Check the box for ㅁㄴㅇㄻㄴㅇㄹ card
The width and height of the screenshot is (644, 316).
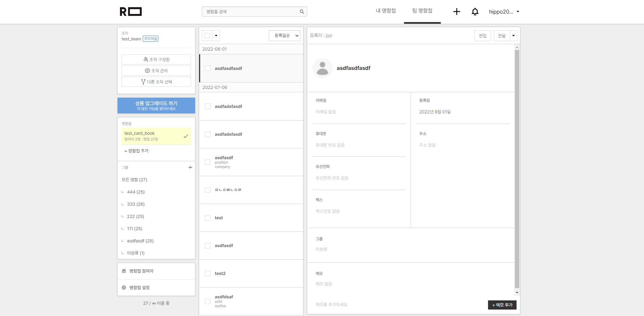(208, 190)
